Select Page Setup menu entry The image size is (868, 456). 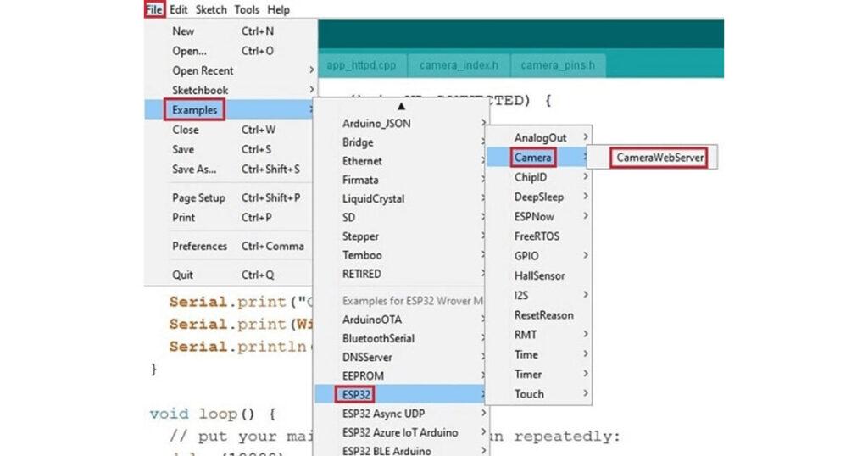(x=199, y=197)
